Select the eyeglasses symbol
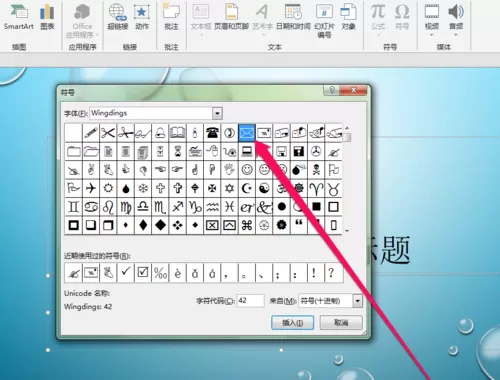Screen dimensions: 500x380 point(143,133)
